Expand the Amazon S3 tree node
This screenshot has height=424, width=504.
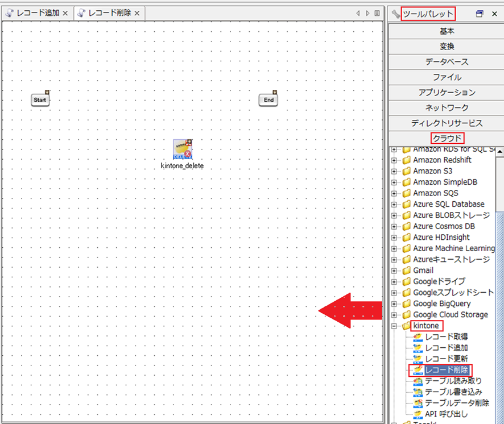point(394,171)
